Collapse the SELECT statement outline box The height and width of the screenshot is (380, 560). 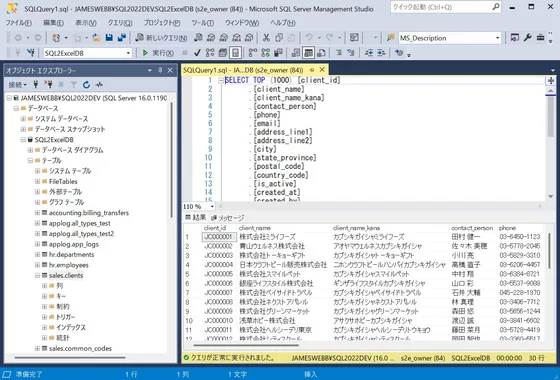coord(221,81)
